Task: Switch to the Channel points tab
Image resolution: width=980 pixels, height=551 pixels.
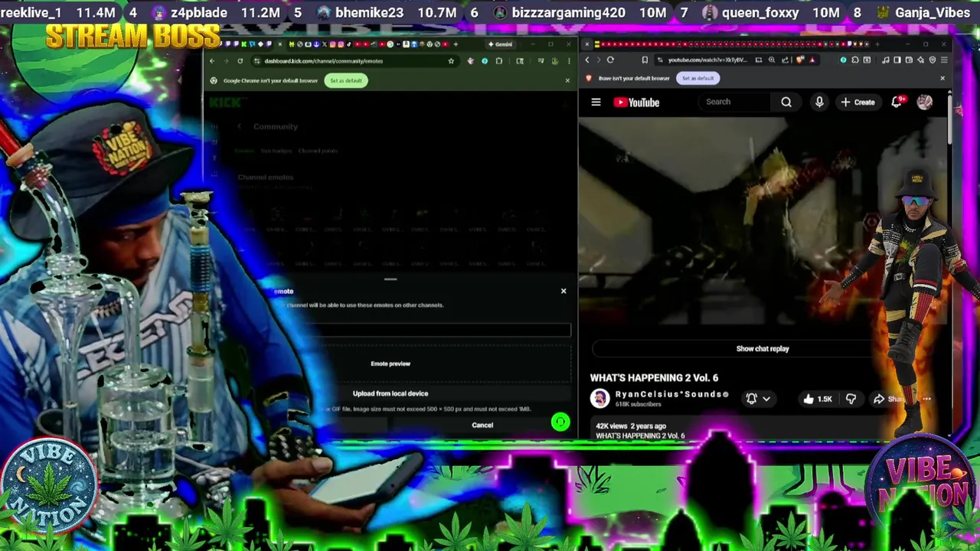Action: pyautogui.click(x=318, y=151)
